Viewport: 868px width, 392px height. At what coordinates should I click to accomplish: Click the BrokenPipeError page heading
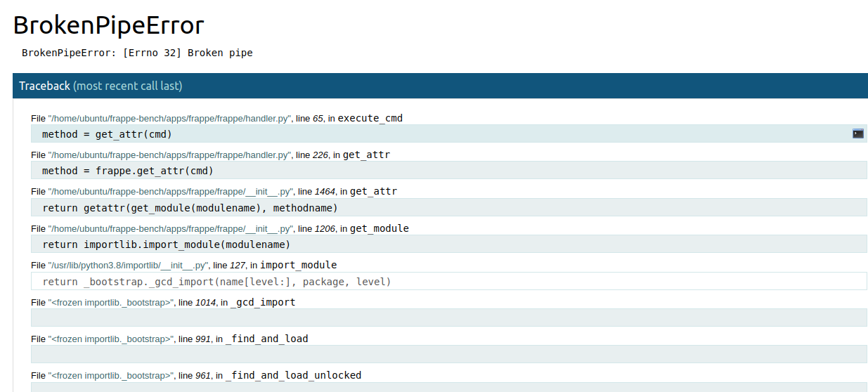point(109,25)
